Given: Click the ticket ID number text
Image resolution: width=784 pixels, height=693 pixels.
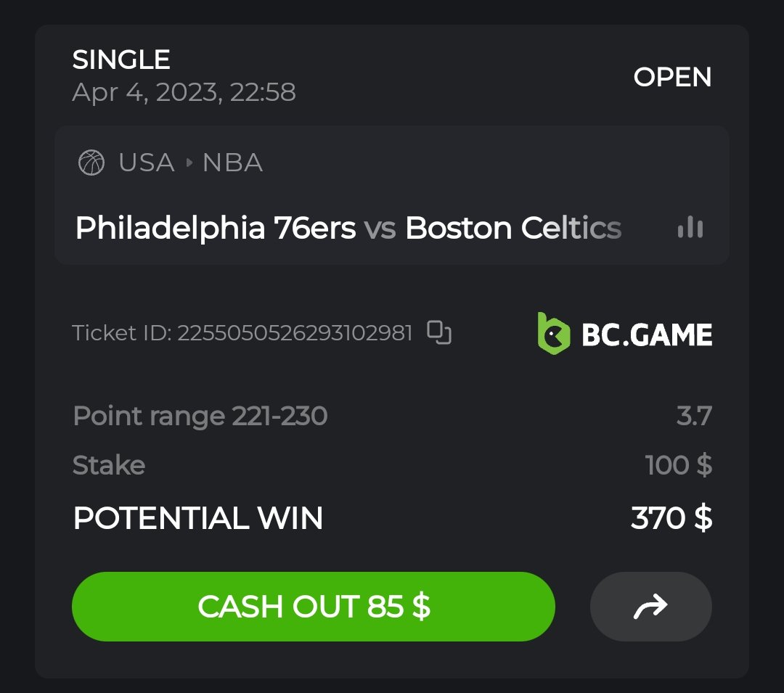Looking at the screenshot, I should click(295, 333).
